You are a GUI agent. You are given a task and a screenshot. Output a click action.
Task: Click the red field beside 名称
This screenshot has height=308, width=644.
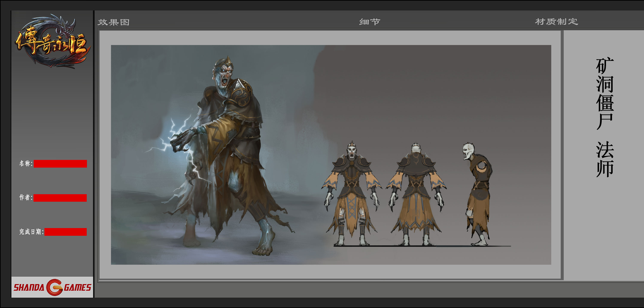click(x=60, y=164)
